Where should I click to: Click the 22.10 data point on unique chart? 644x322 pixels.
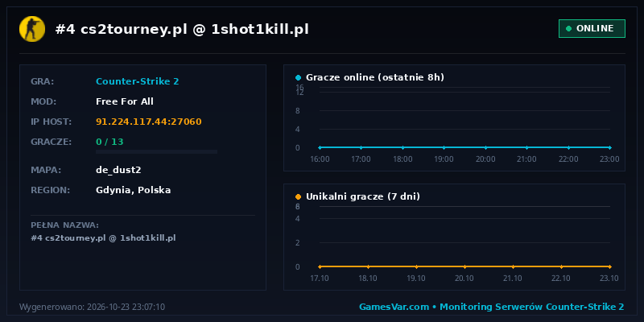(x=561, y=266)
